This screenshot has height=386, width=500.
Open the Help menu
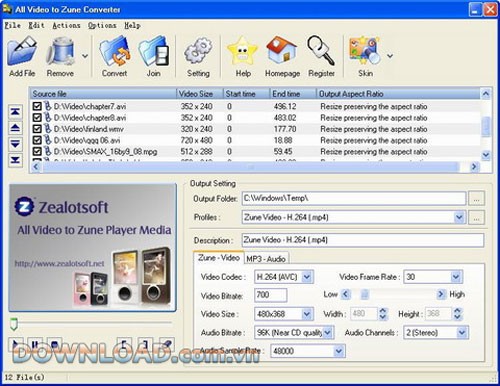pyautogui.click(x=132, y=25)
